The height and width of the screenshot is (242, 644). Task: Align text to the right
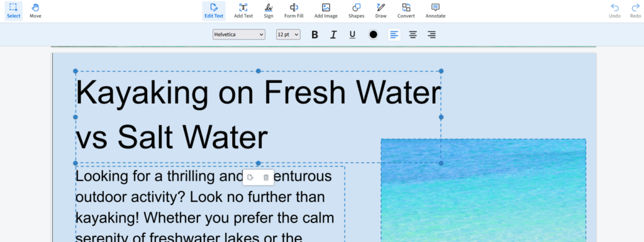point(431,35)
